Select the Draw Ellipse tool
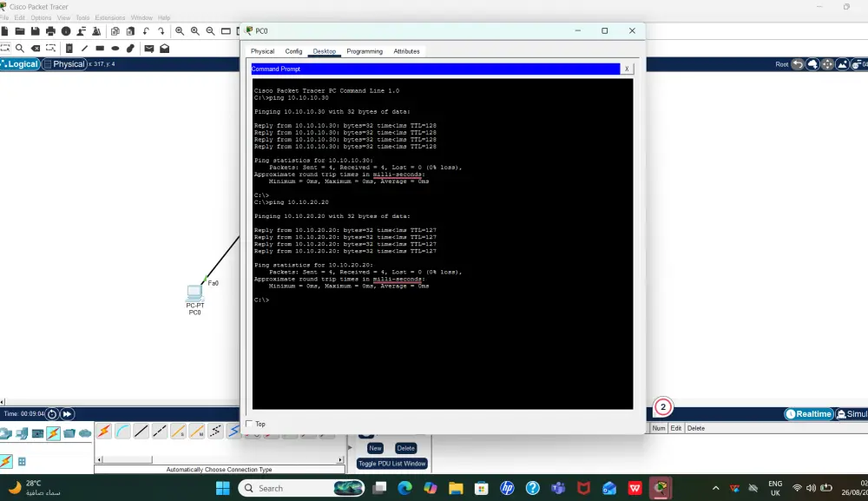 pyautogui.click(x=115, y=49)
